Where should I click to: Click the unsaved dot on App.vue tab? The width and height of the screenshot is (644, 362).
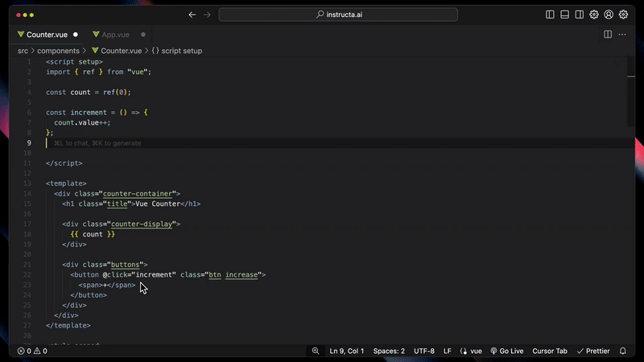tap(143, 35)
